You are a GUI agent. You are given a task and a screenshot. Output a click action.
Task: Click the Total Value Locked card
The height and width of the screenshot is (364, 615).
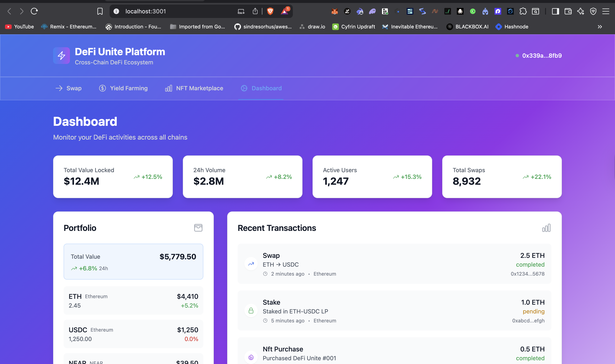point(113,177)
